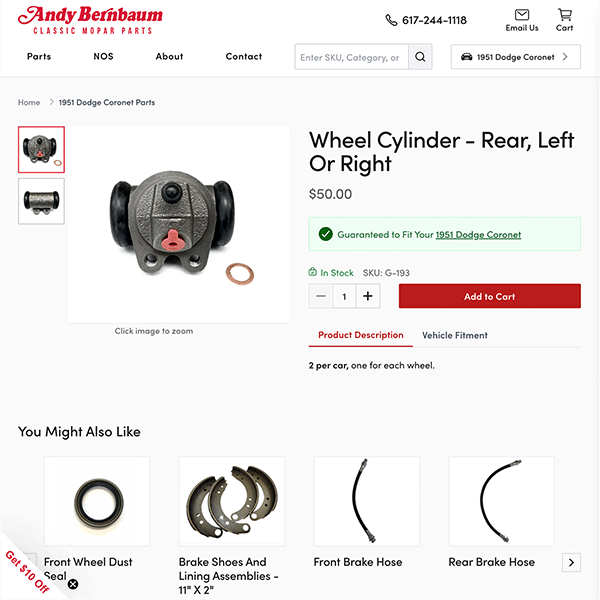
Task: Increase quantity with the plus button
Action: 368,296
